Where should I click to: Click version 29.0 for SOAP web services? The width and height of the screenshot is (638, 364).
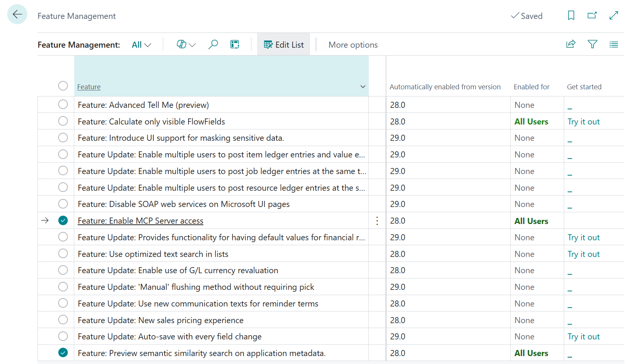pos(398,204)
